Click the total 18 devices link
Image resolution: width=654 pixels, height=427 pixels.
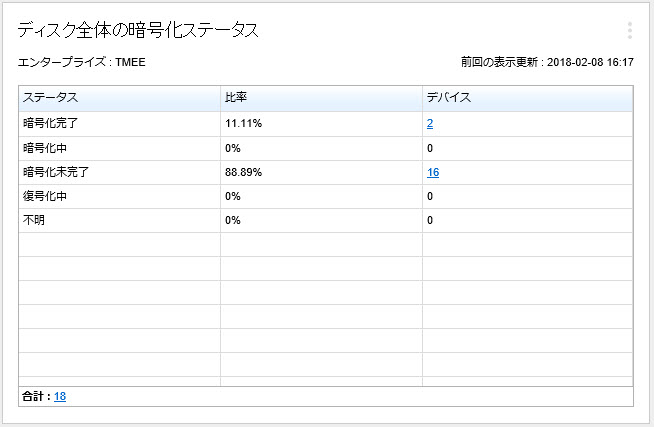click(60, 396)
